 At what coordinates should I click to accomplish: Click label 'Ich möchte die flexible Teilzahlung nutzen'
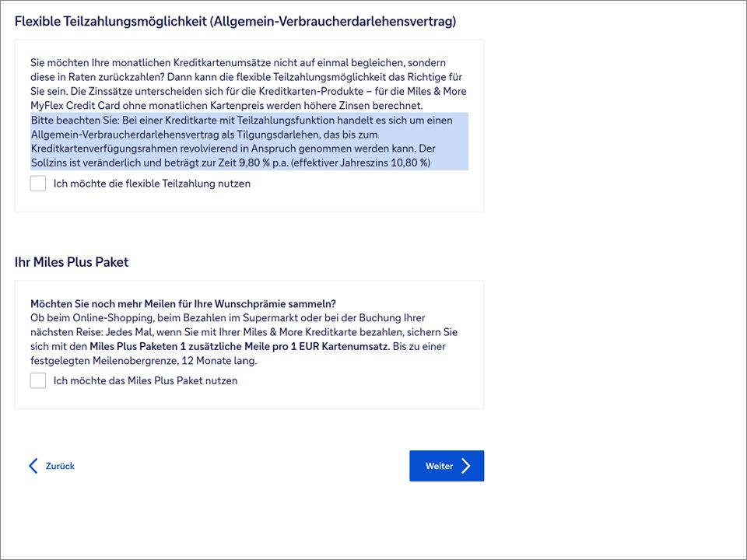click(152, 184)
